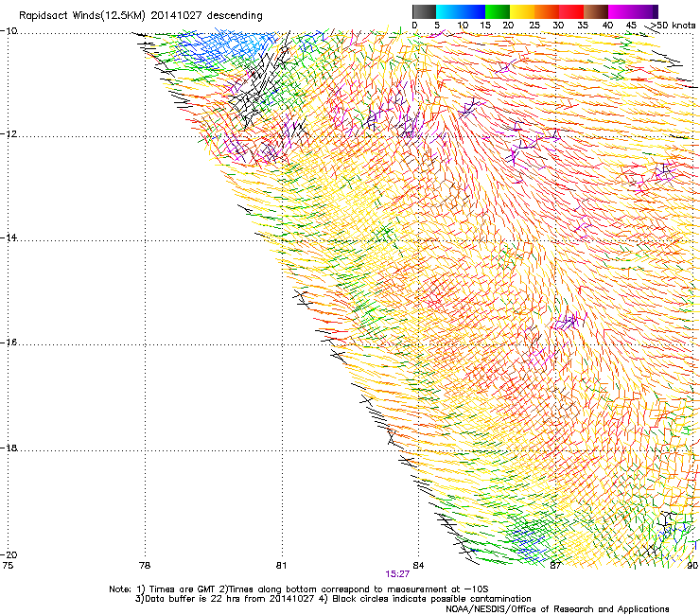Click the purple '15:27' swath time label
Image resolution: width=700 pixels, height=615 pixels.
[397, 574]
